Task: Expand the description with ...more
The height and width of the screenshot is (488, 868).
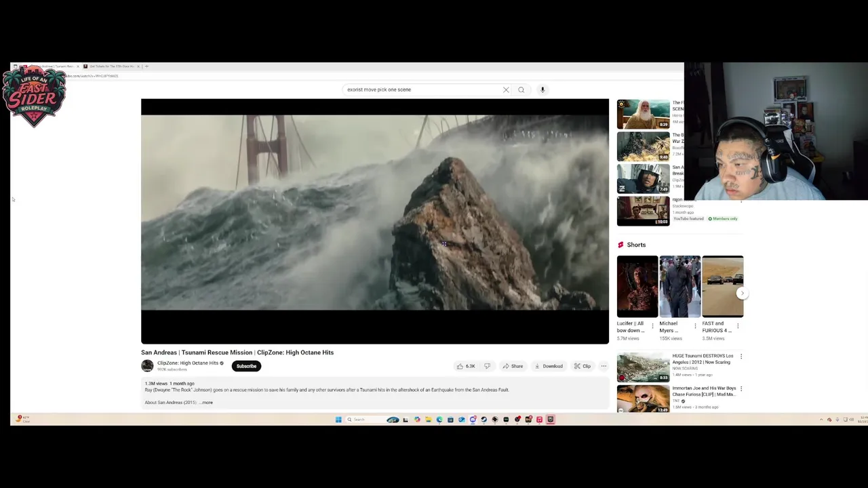Action: 206,403
